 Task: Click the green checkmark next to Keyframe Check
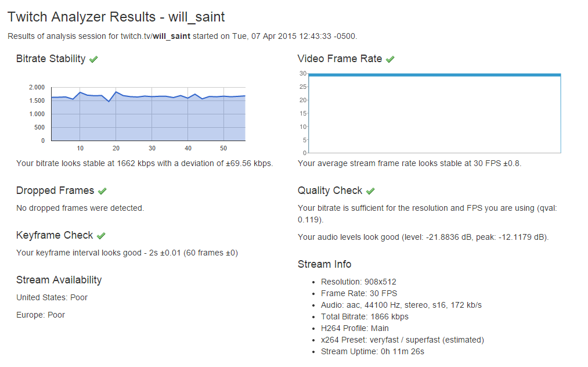(101, 236)
